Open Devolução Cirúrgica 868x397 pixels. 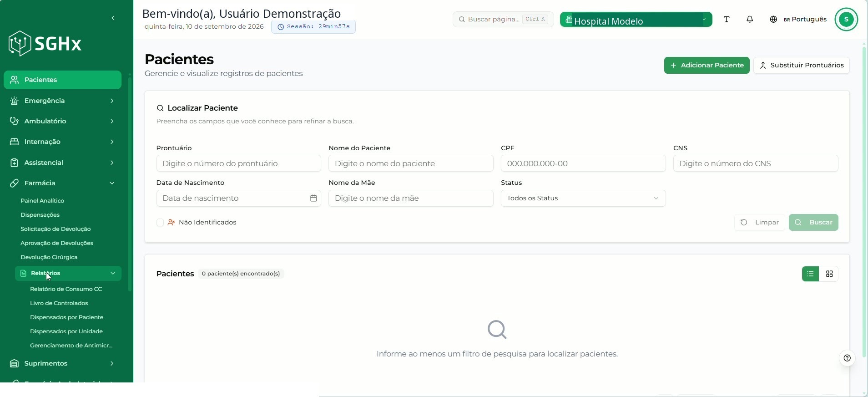point(49,257)
